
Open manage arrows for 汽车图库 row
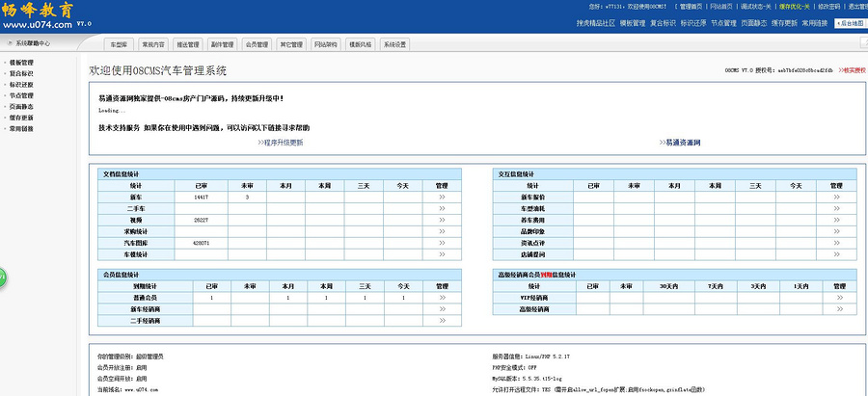(442, 243)
